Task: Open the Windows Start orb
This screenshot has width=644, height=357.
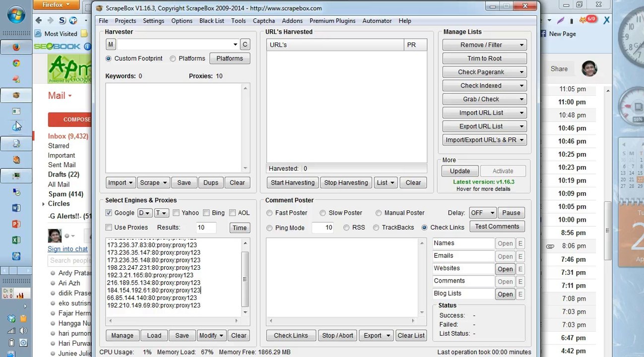Action: (x=16, y=13)
